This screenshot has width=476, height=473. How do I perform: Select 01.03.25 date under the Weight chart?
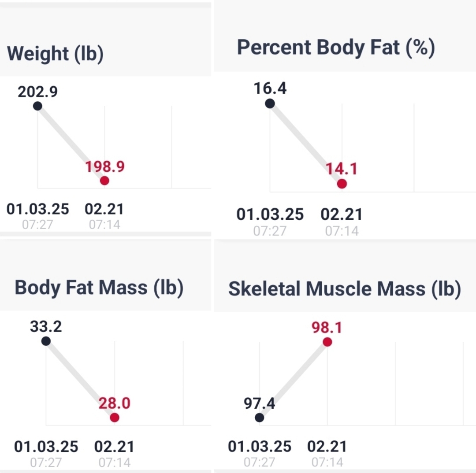pos(38,209)
